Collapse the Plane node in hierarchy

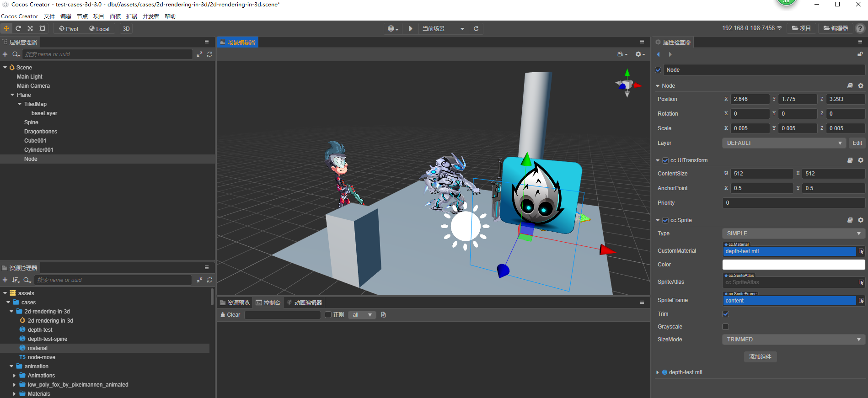12,95
